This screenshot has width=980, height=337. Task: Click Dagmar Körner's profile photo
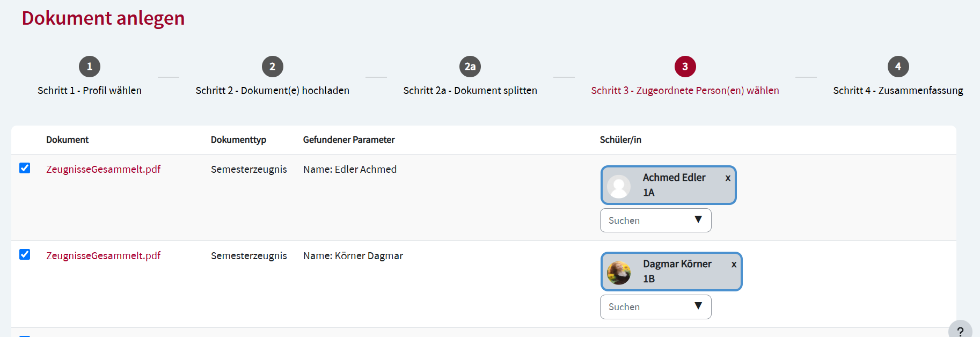pyautogui.click(x=619, y=273)
